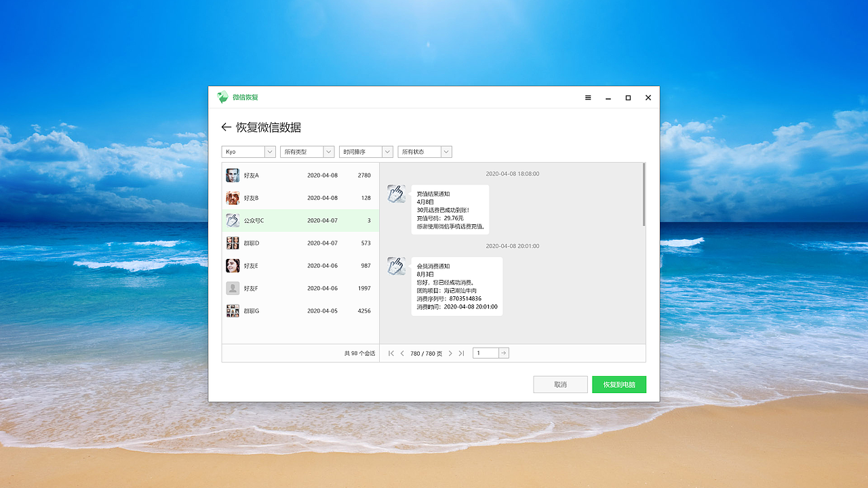Image resolution: width=868 pixels, height=488 pixels.
Task: Select the 群聊G name label
Action: (252, 310)
